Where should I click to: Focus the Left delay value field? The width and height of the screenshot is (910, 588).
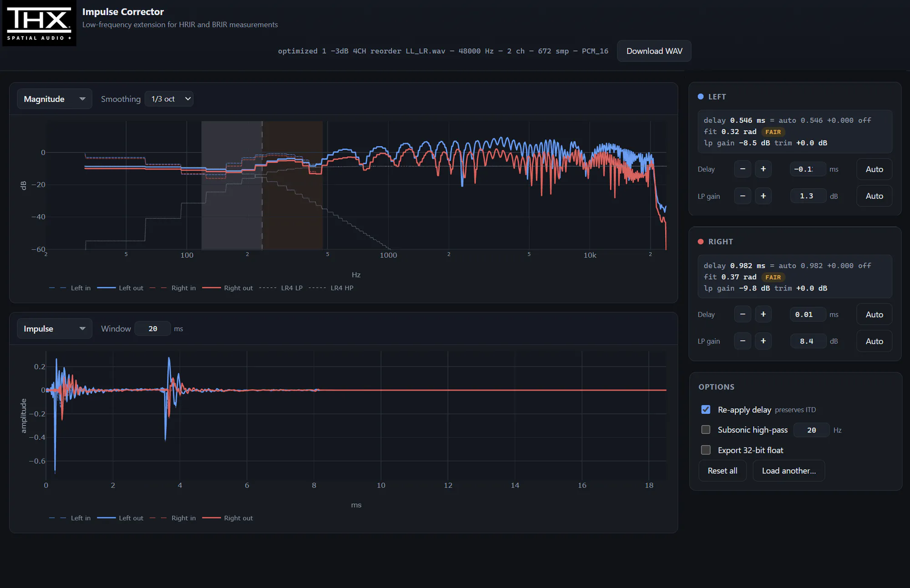pyautogui.click(x=808, y=169)
